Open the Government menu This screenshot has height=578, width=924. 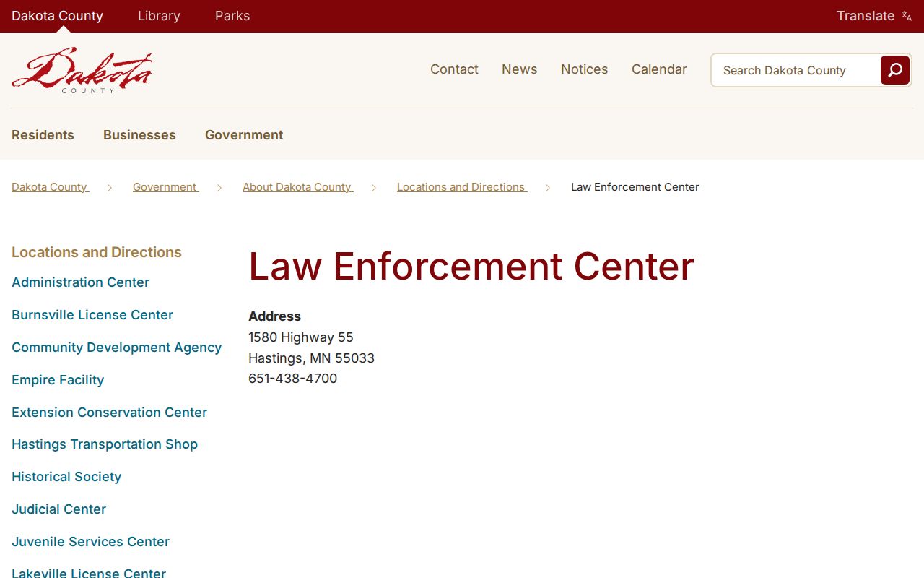244,135
